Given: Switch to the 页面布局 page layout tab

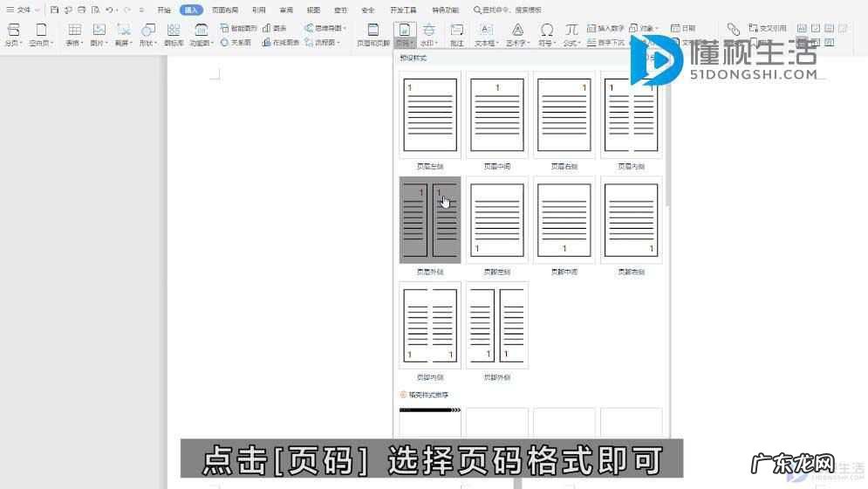Looking at the screenshot, I should point(225,10).
